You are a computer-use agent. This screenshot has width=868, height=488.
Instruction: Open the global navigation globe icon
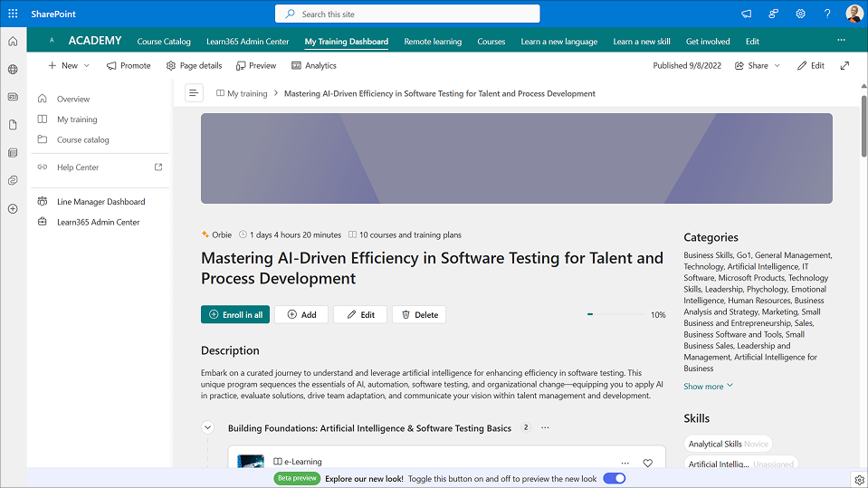pyautogui.click(x=13, y=69)
